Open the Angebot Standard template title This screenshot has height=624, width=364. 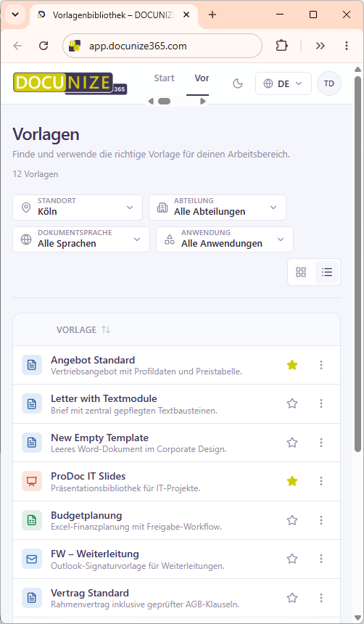click(x=93, y=360)
